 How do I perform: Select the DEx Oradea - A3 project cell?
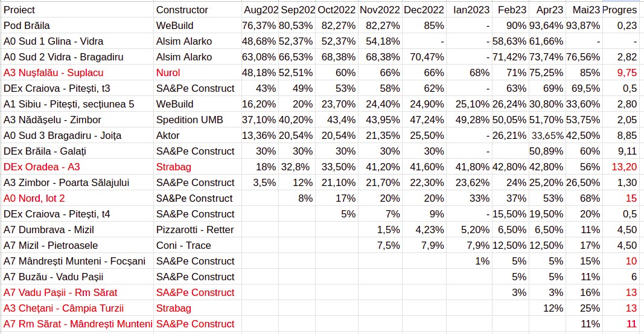tap(41, 167)
